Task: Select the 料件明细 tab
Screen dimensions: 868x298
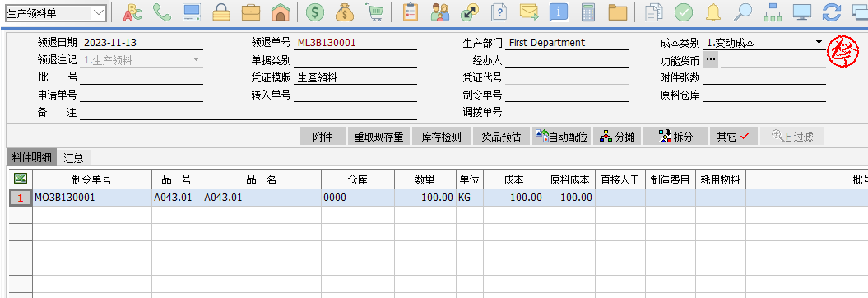Action: pos(31,158)
